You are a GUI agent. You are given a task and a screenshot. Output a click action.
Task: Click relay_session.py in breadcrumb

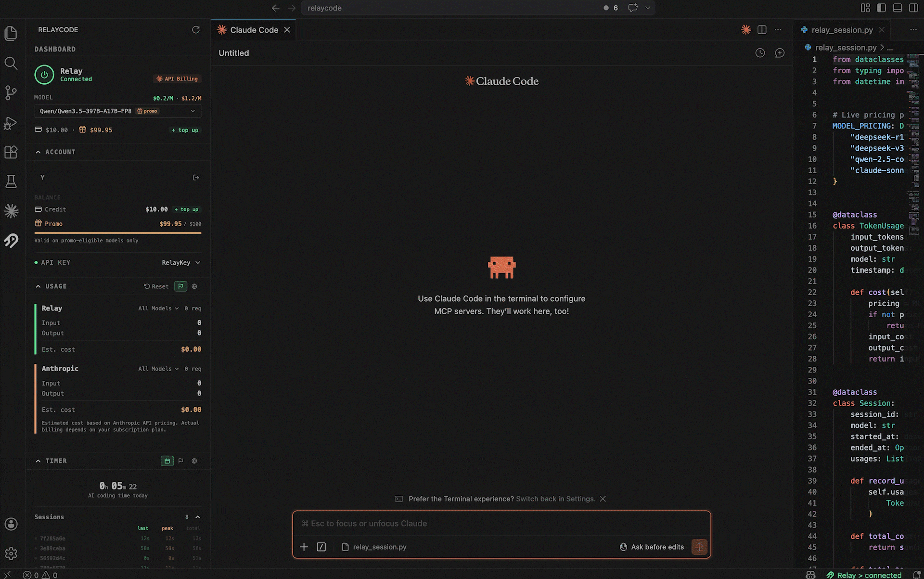point(845,48)
